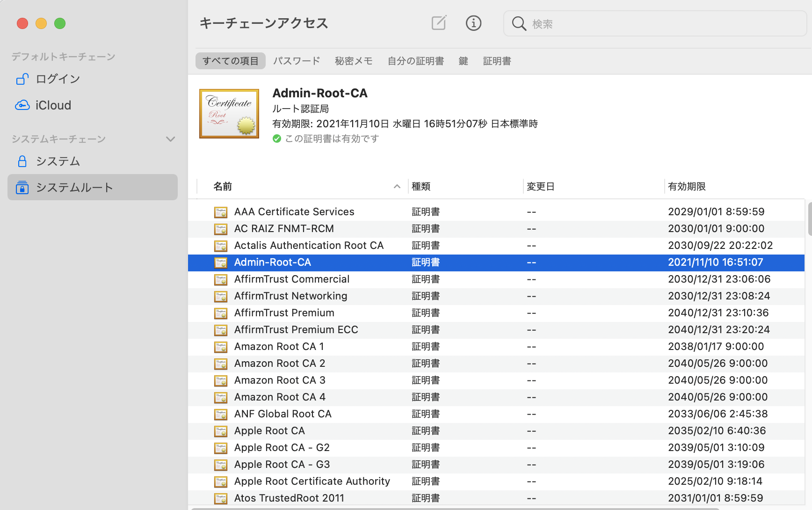Select the Amazon Root CA 3 row
This screenshot has width=812, height=510.
pyautogui.click(x=280, y=380)
